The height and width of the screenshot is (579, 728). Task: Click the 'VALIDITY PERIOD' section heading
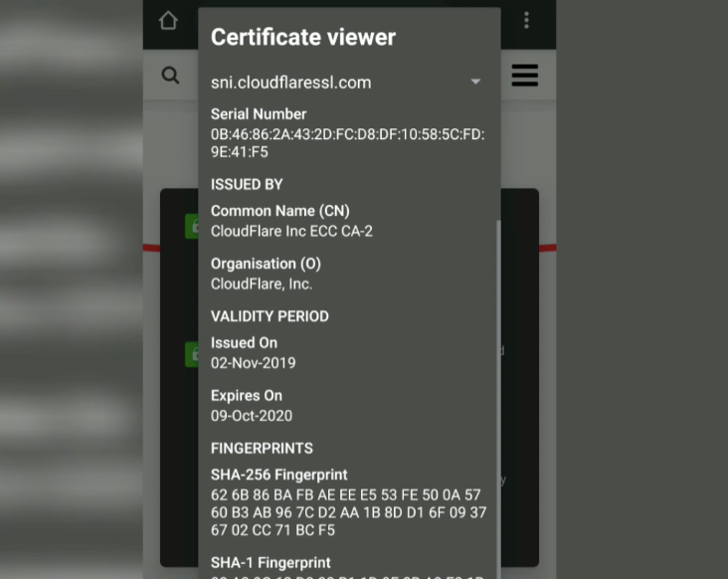[270, 316]
